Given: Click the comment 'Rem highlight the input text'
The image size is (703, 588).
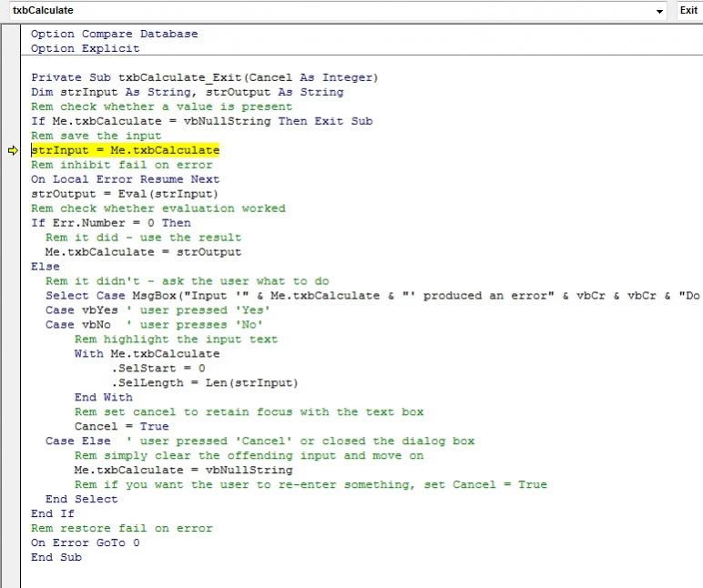Looking at the screenshot, I should click(x=176, y=340).
